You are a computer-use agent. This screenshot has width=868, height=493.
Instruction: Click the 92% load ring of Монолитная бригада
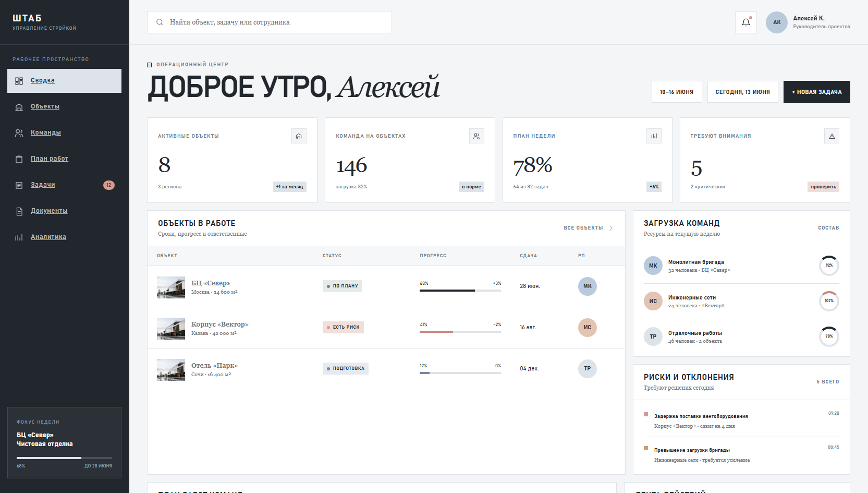point(829,266)
